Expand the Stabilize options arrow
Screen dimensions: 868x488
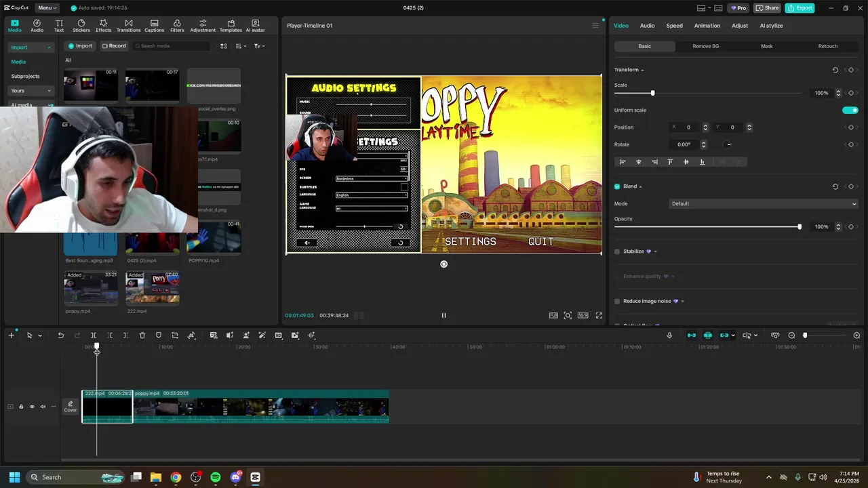(655, 251)
